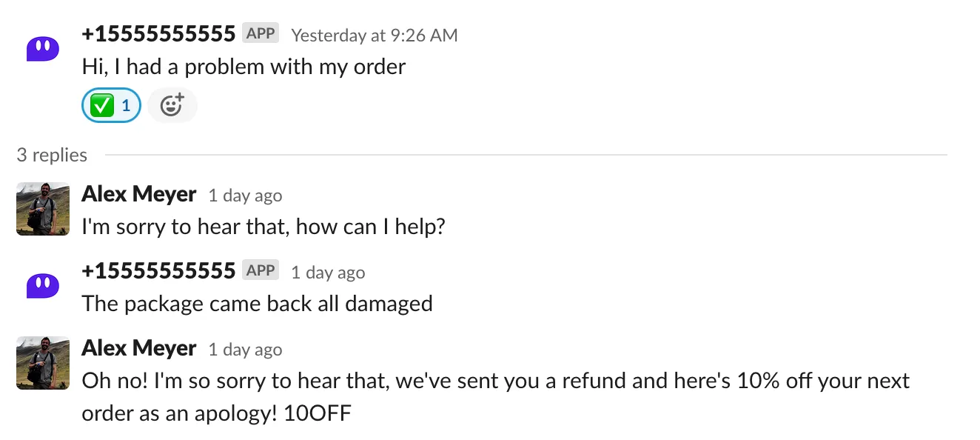Open the add reaction emoji picker
Viewport: 980px width, 440px height.
coord(172,104)
